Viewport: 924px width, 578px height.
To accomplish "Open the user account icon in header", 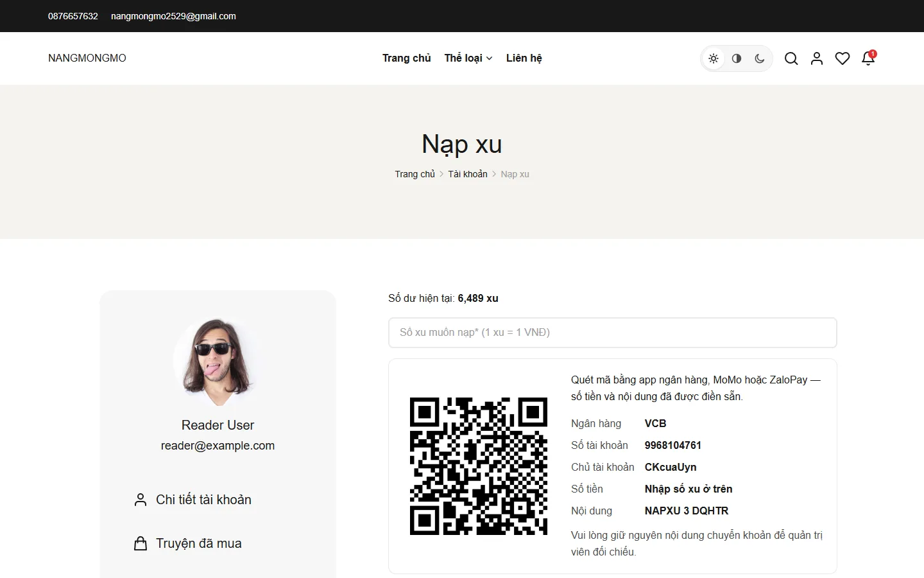I will (x=817, y=58).
